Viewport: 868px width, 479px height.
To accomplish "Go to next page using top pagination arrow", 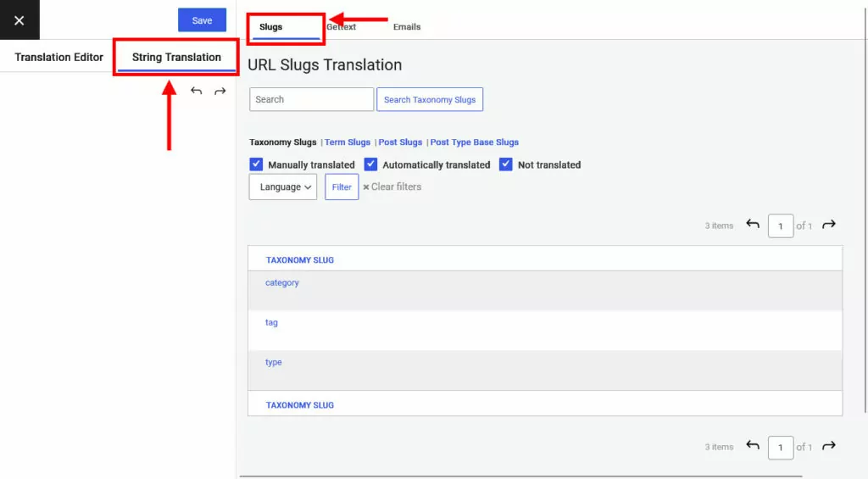I will pos(829,225).
